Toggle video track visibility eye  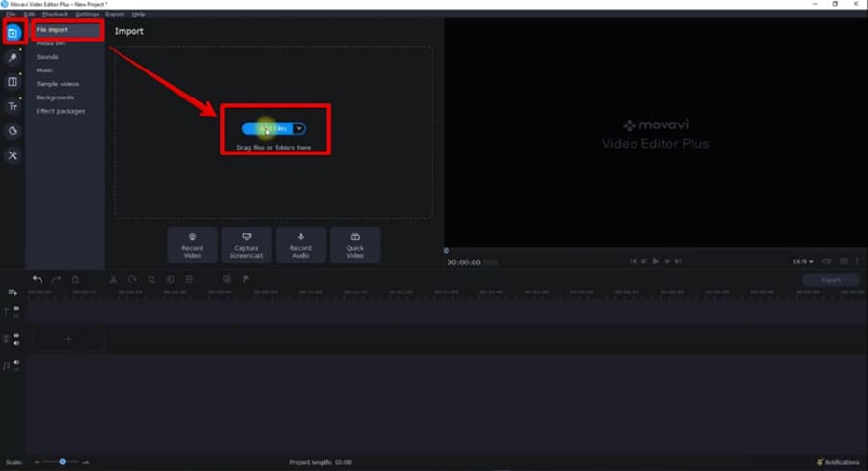(16, 335)
